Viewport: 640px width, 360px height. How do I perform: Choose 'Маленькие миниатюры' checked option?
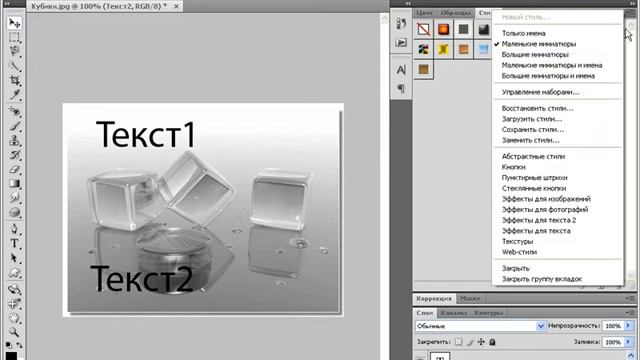coord(538,44)
